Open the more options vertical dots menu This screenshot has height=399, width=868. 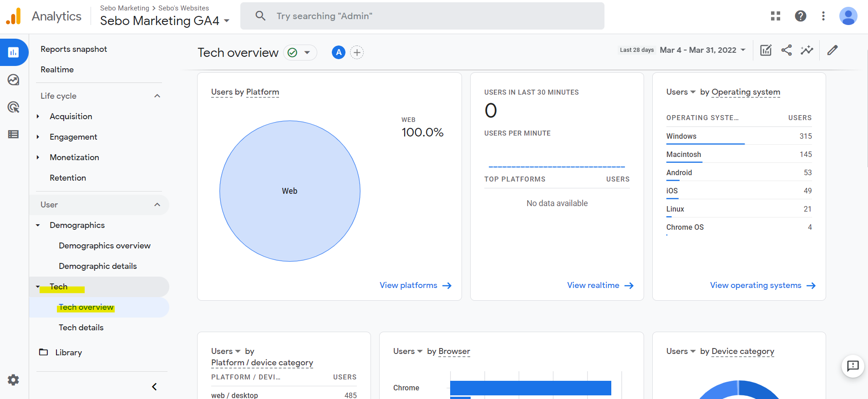point(823,16)
